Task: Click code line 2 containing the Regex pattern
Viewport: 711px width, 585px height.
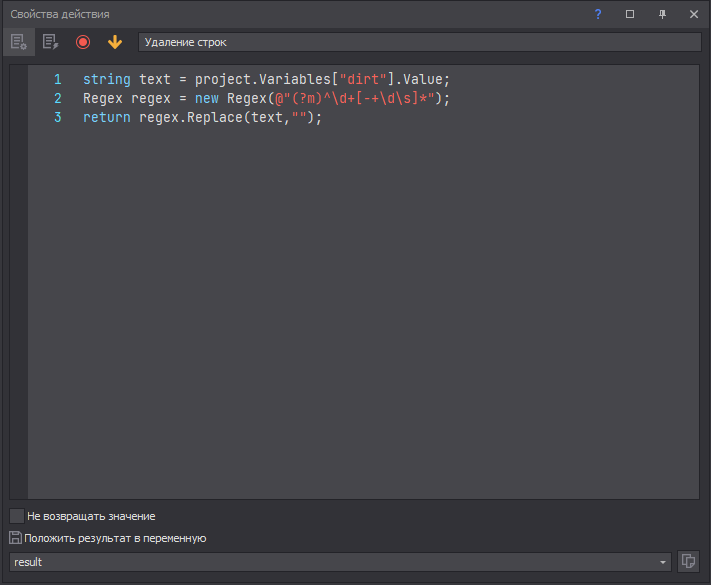Action: click(267, 98)
